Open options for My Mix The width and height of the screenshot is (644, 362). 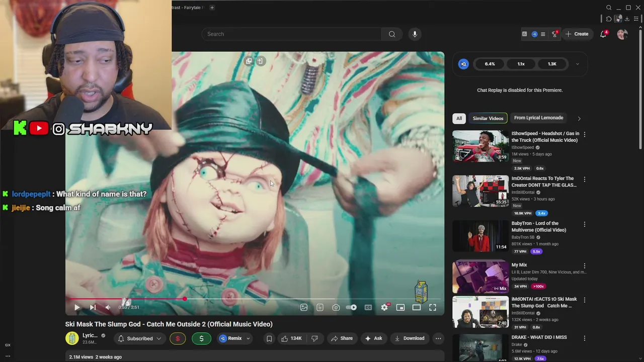584,265
